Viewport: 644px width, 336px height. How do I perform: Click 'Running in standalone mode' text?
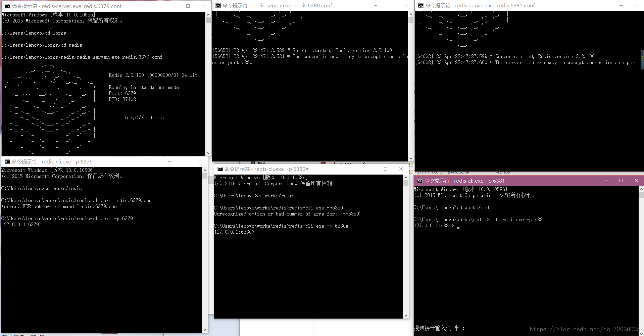coord(144,87)
